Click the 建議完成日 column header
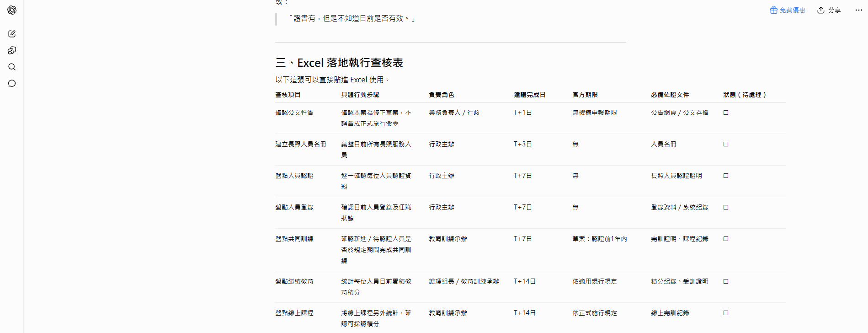This screenshot has height=333, width=868. coord(530,95)
